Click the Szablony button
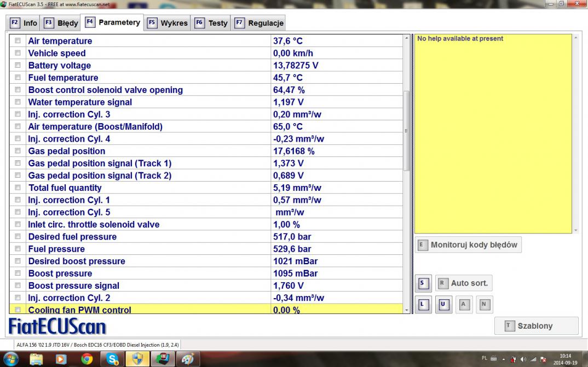Image resolution: width=588 pixels, height=367 pixels. 536,326
